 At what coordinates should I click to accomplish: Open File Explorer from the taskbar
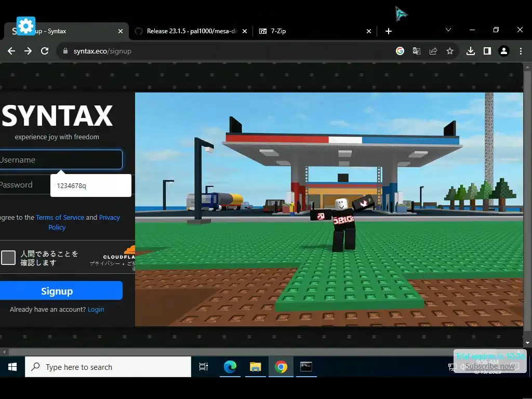256,367
